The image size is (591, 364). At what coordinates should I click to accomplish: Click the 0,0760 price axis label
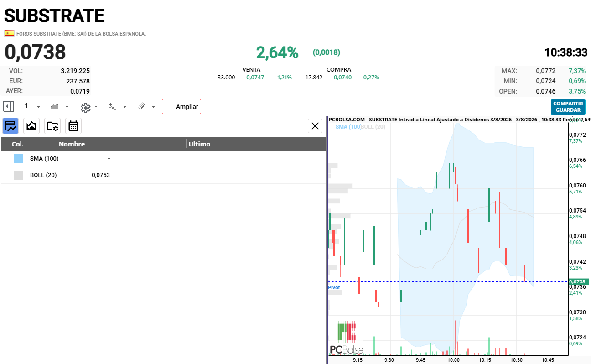coord(577,185)
